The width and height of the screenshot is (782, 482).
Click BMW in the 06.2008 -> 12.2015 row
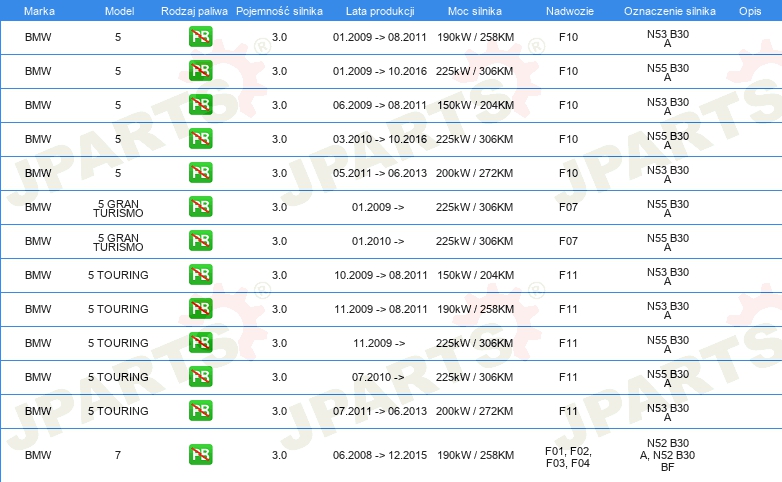click(x=38, y=455)
